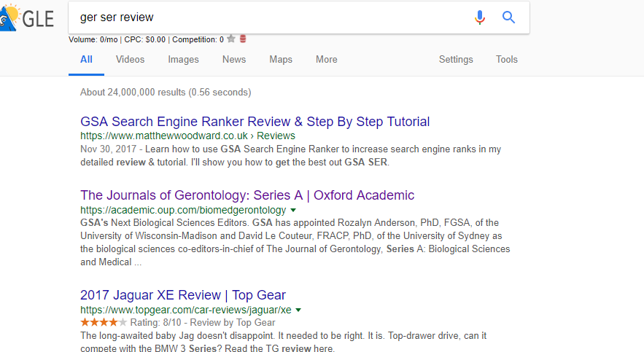Switch to the Maps tab
This screenshot has height=352, width=644.
(281, 60)
